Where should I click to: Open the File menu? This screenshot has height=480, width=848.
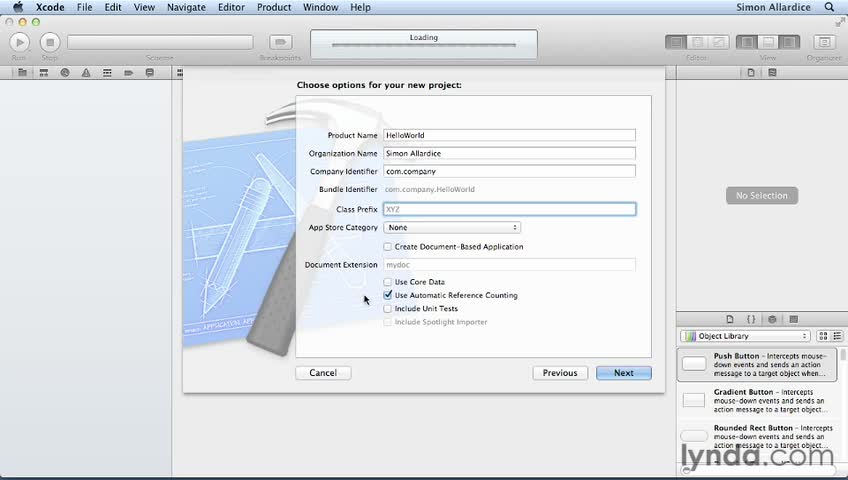point(84,7)
